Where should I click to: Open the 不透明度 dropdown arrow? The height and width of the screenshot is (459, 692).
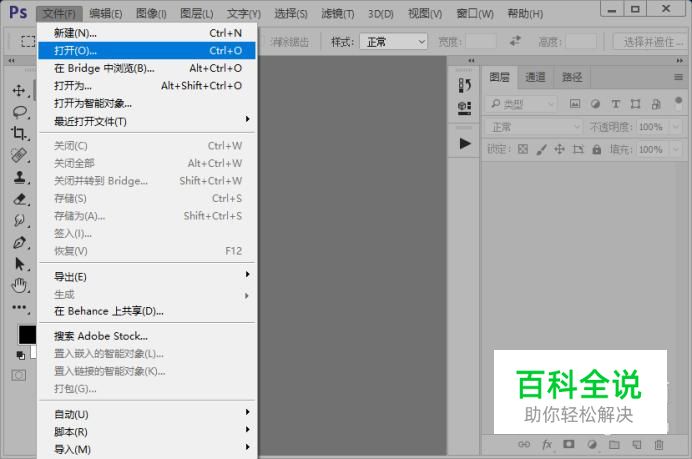click(676, 127)
